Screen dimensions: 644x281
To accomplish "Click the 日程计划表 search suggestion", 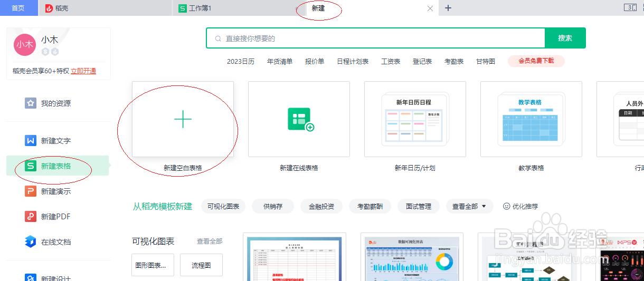I will (x=353, y=61).
